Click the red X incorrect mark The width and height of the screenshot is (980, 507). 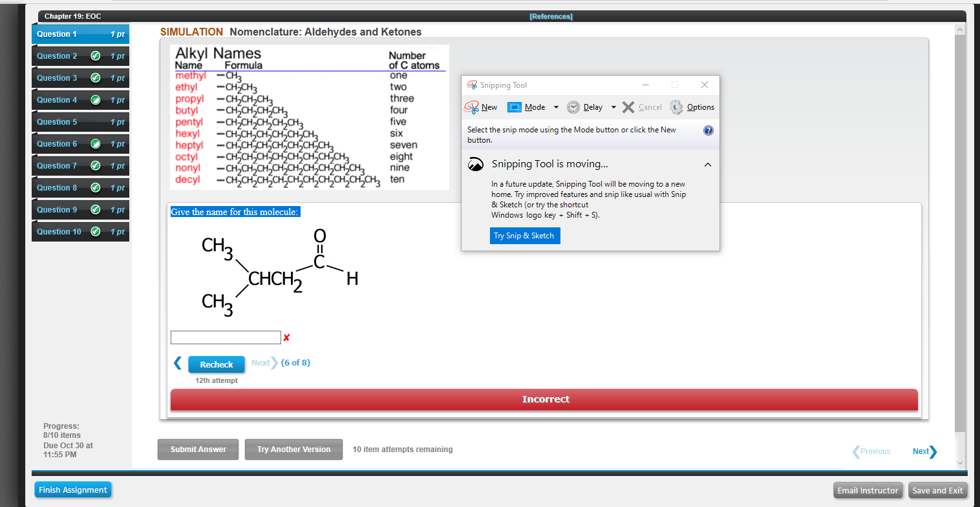[x=286, y=337]
